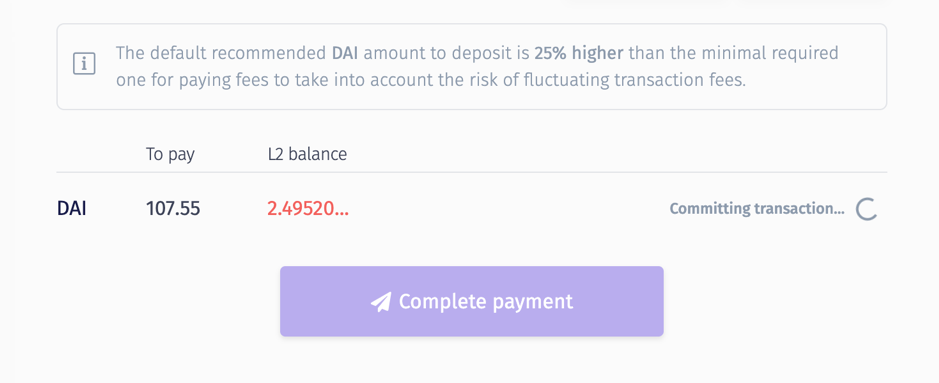Viewport: 939px width, 383px height.
Task: Click the info icon in the notice box
Action: coord(84,64)
